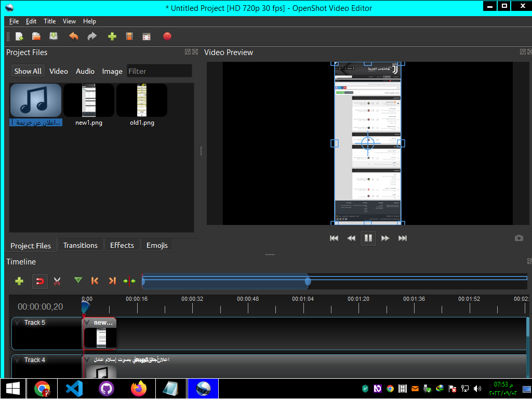Select the new1.png file thumbnail
The image size is (532, 399).
click(89, 100)
